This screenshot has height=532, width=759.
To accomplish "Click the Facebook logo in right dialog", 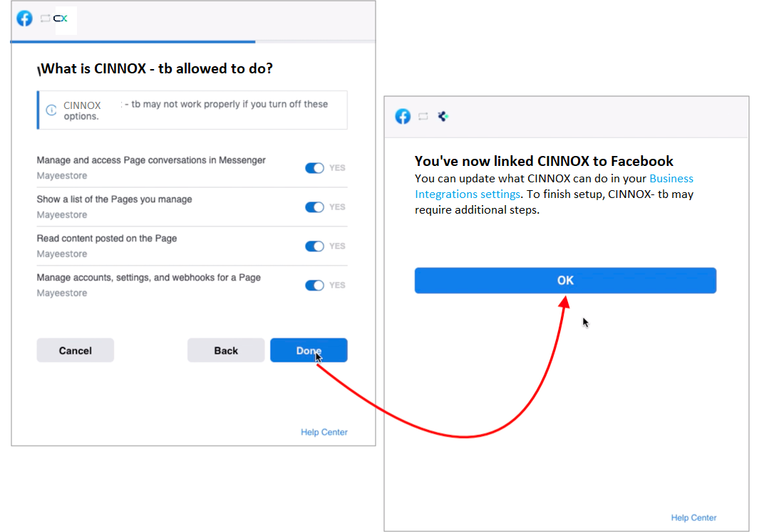I will [x=403, y=116].
